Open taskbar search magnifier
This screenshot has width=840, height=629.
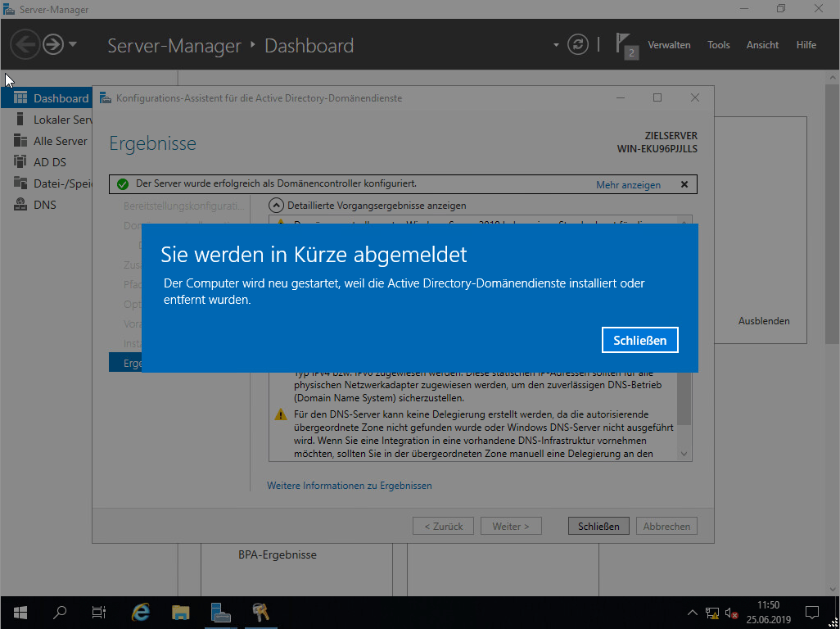tap(60, 612)
